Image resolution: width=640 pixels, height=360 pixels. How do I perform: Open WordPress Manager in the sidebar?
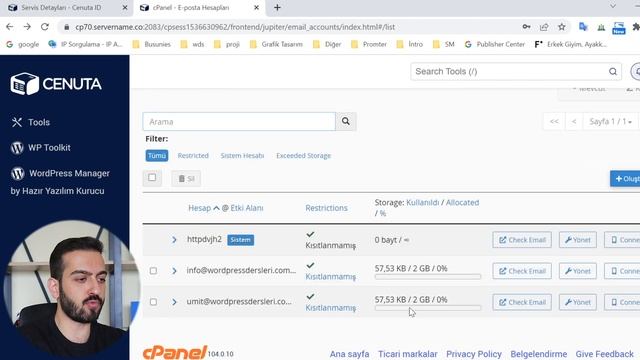tap(60, 173)
